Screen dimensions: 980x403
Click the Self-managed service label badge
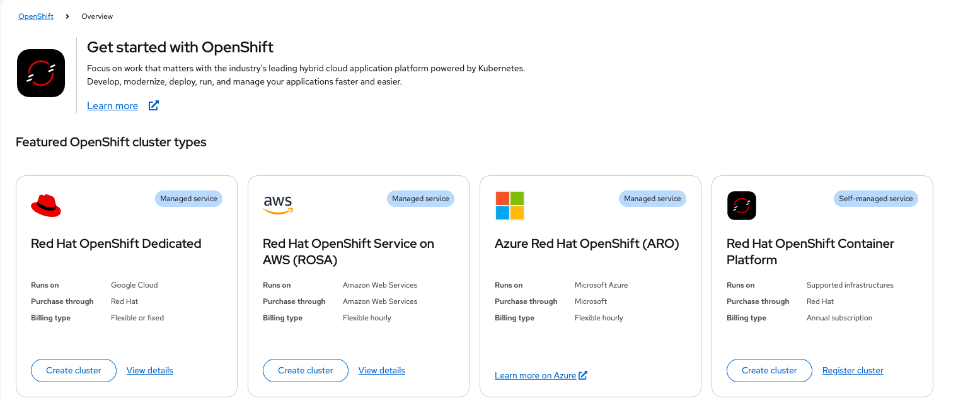coord(875,199)
